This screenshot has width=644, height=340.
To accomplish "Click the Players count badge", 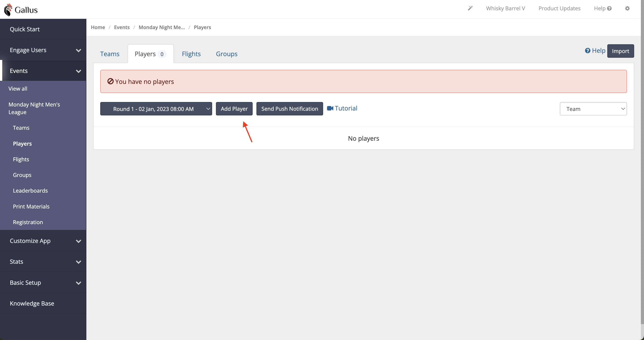I will coord(162,54).
